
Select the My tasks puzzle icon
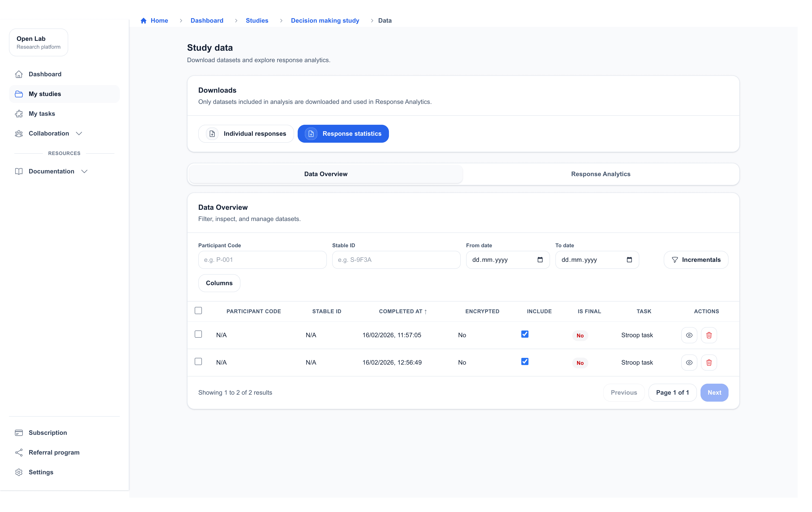pos(19,114)
